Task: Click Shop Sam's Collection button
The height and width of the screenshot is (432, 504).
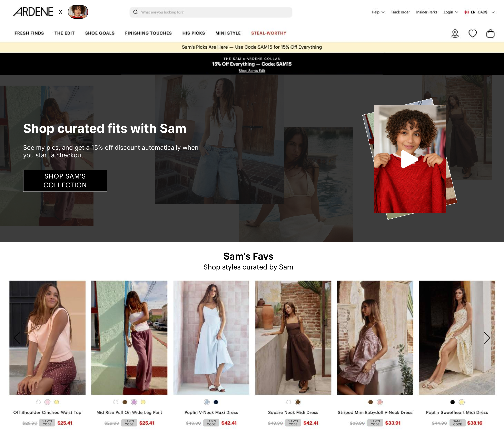Action: tap(65, 180)
